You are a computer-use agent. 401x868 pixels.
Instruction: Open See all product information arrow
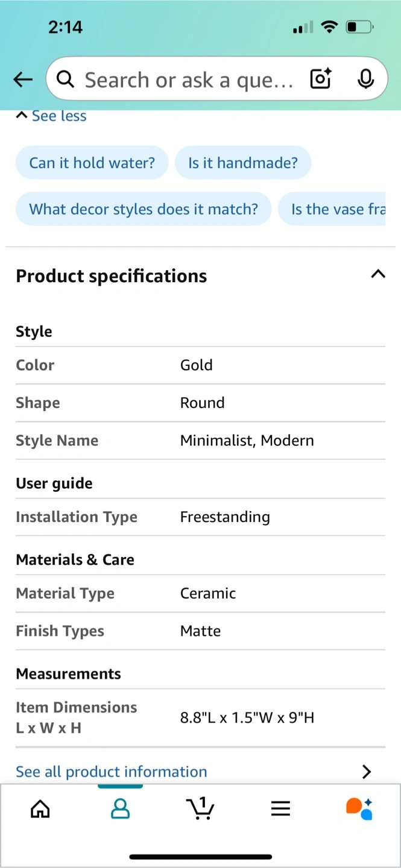tap(366, 772)
